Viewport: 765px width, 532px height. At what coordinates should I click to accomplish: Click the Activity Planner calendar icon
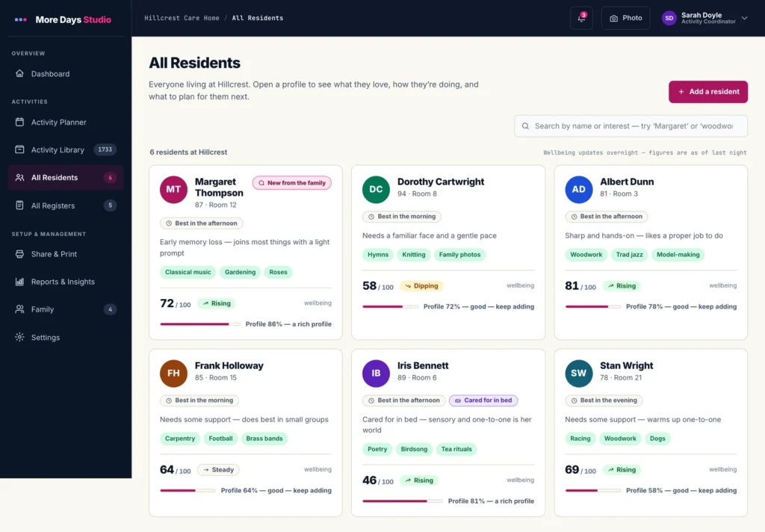coord(19,122)
